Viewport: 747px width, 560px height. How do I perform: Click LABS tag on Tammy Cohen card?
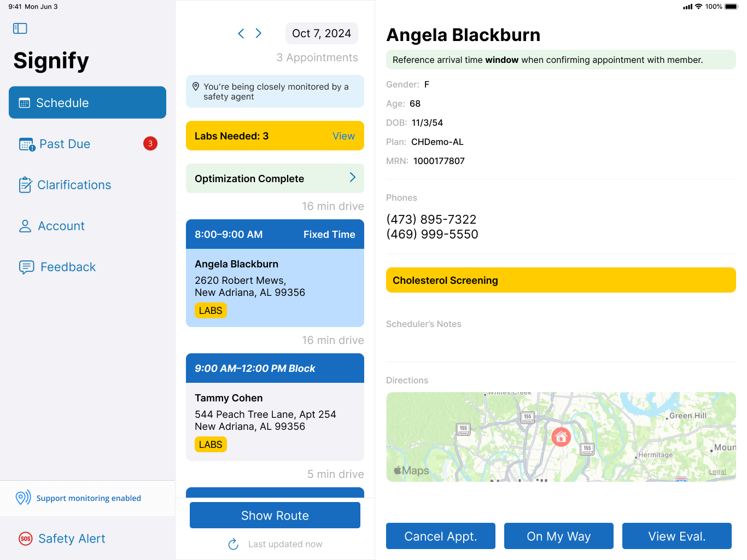pyautogui.click(x=211, y=445)
